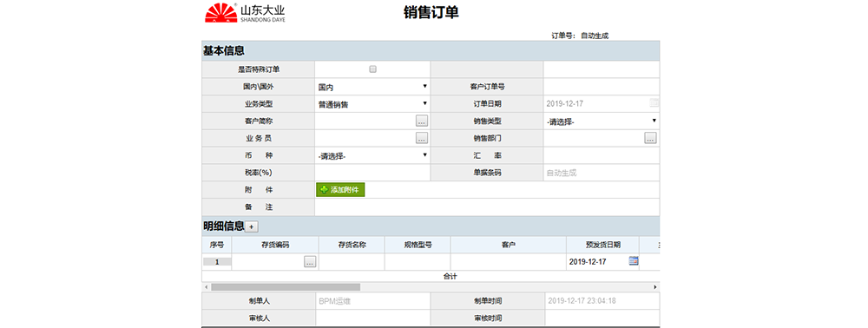Open the calendar icon for 订单日期
868x328 pixels.
pos(654,103)
